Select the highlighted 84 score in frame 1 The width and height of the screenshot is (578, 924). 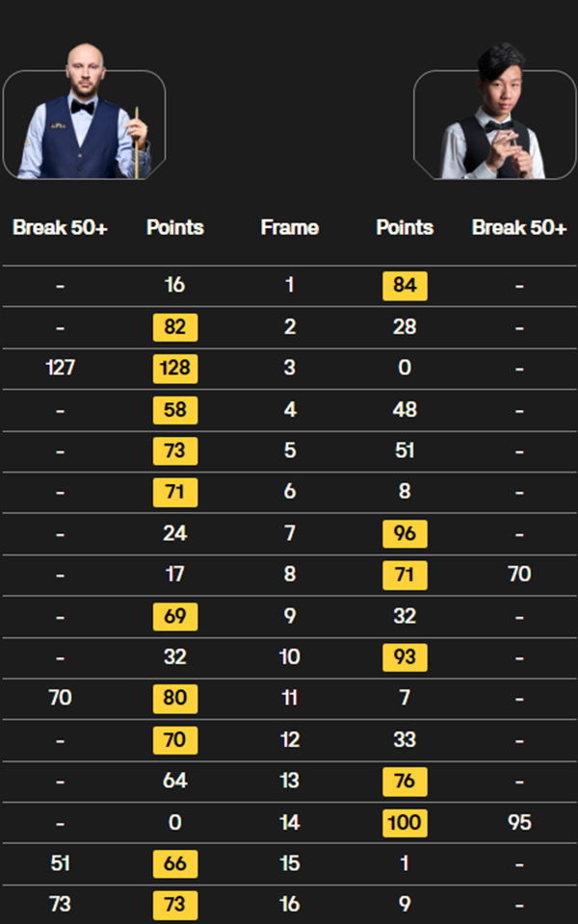pyautogui.click(x=405, y=286)
